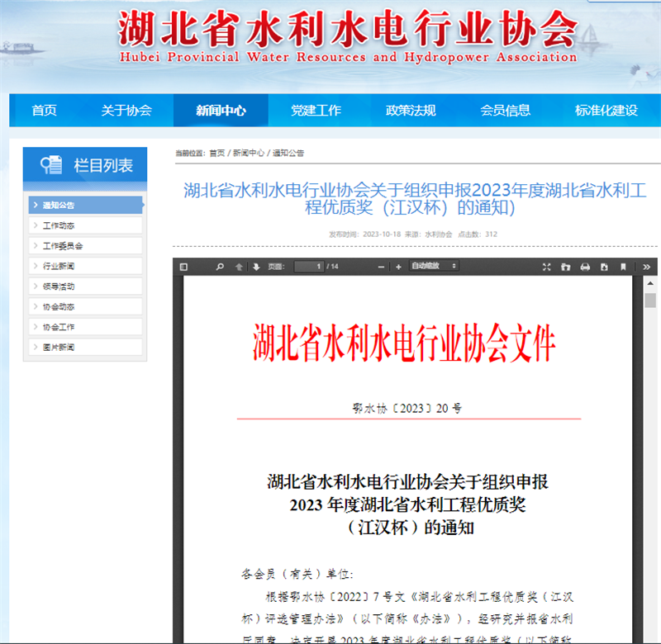Print the document using the printer icon
The image size is (661, 644).
coord(587,267)
